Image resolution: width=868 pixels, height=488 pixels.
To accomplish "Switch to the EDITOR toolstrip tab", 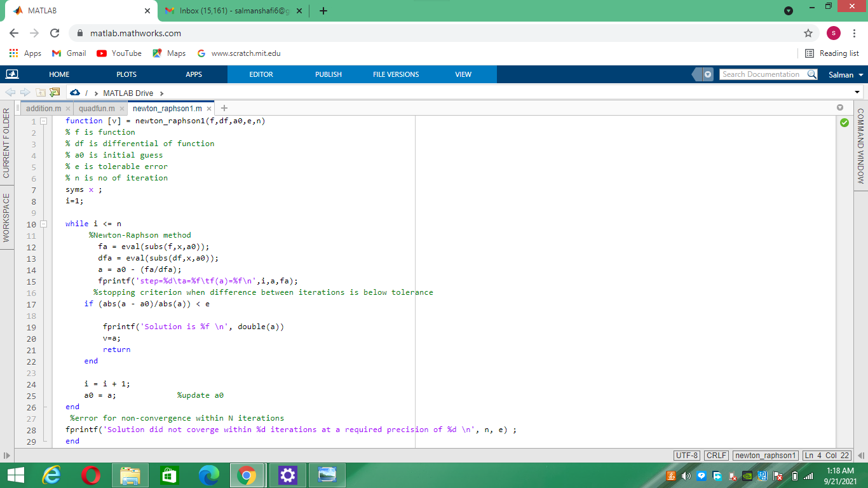I will [261, 74].
